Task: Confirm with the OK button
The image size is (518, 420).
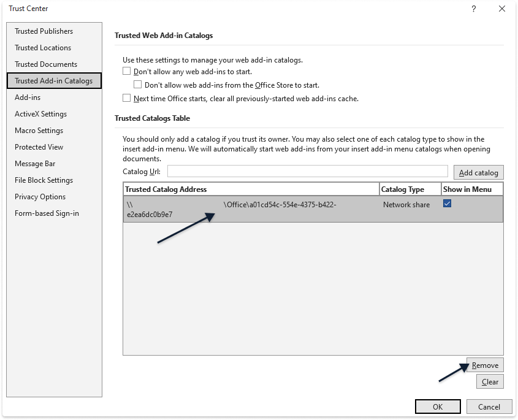Action: pyautogui.click(x=438, y=407)
